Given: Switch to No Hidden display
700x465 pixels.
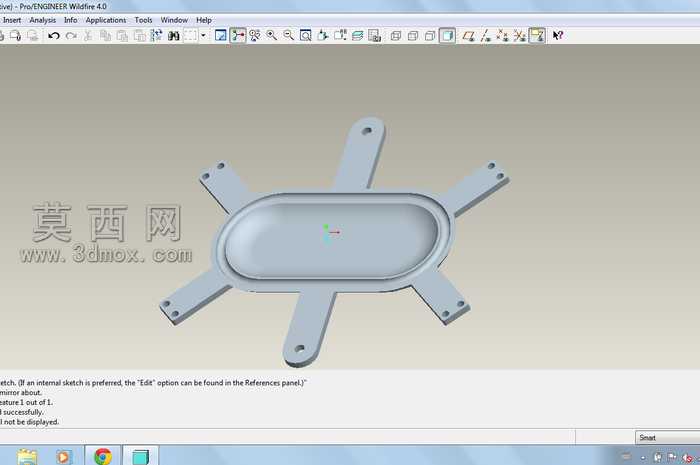Looking at the screenshot, I should (430, 36).
